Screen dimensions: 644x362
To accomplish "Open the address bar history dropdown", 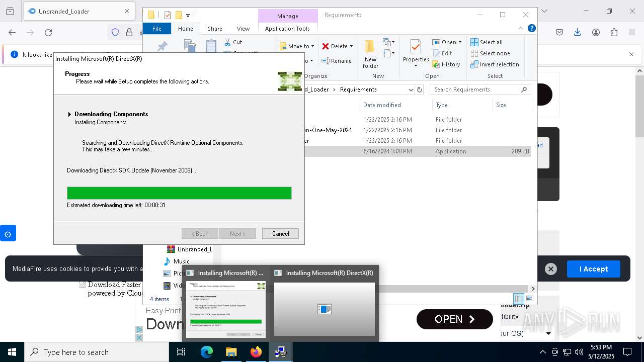I will pos(411,89).
